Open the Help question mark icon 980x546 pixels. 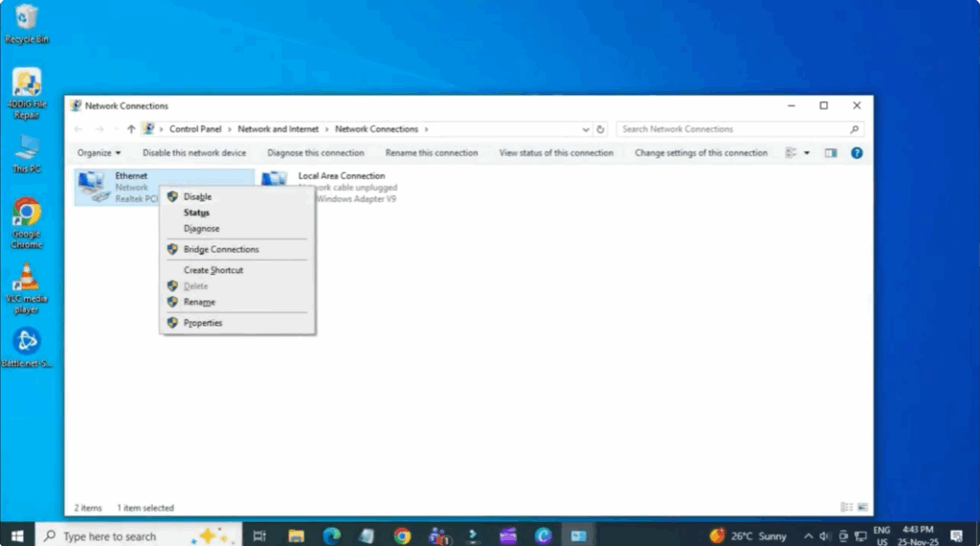coord(857,152)
